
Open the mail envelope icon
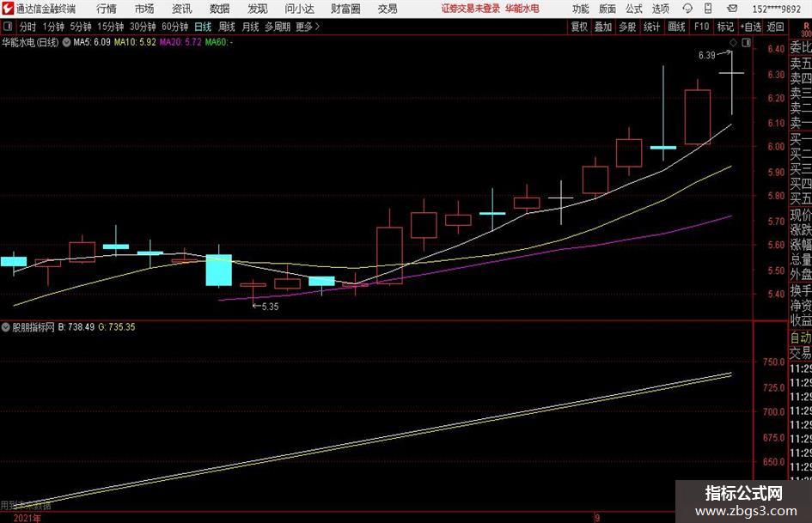click(x=732, y=9)
